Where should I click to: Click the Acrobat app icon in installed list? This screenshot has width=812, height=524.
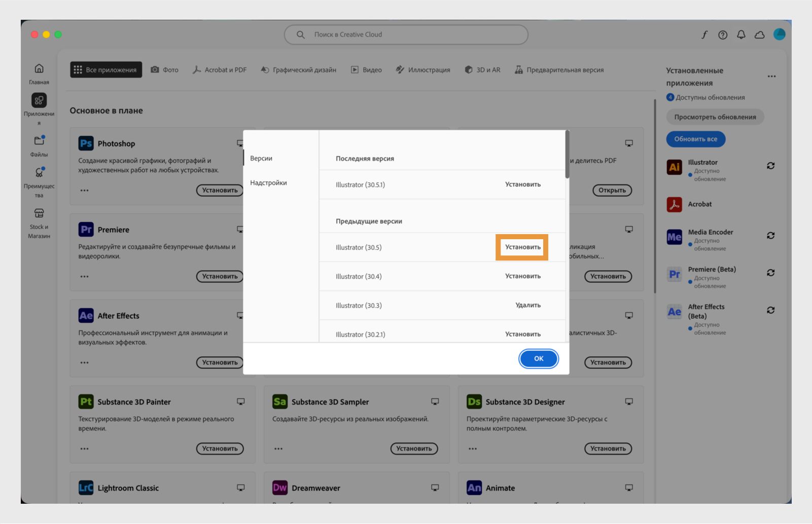[x=674, y=204]
